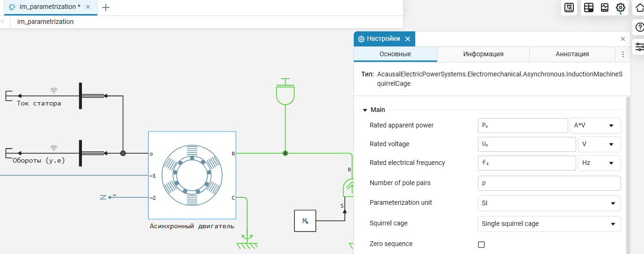The height and width of the screenshot is (254, 644).
Task: Expand the Squirrel cage dropdown
Action: [549, 224]
